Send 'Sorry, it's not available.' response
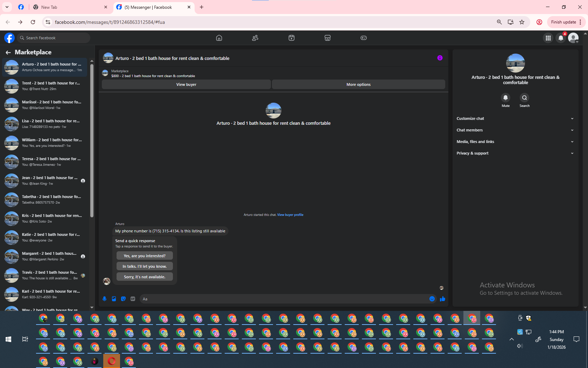588x368 pixels. (x=145, y=277)
